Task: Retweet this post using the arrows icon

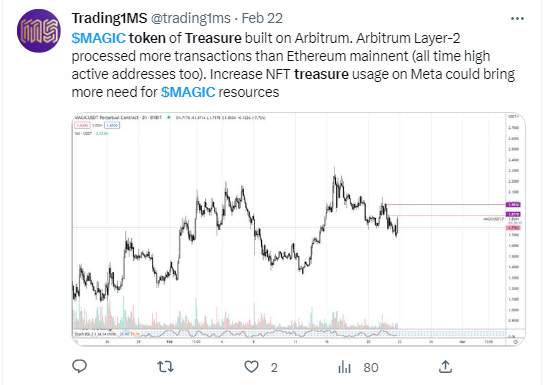Action: [x=165, y=367]
